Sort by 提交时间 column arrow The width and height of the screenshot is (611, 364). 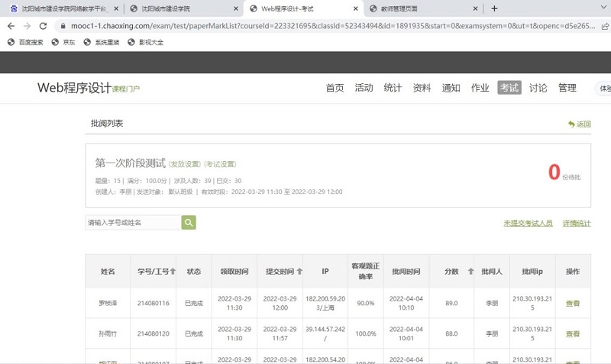click(x=299, y=272)
